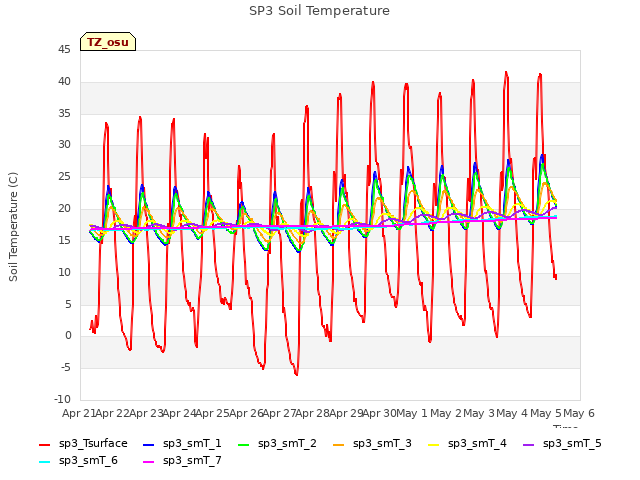Click the sp3_smT_5 legend label
Screen dimensions: 640x480
572,444
